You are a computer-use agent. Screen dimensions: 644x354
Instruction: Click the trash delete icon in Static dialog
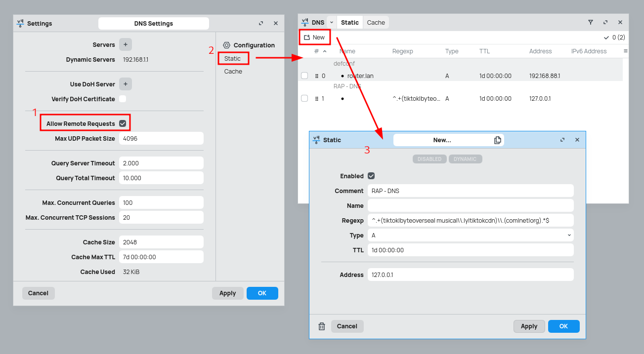(x=322, y=326)
